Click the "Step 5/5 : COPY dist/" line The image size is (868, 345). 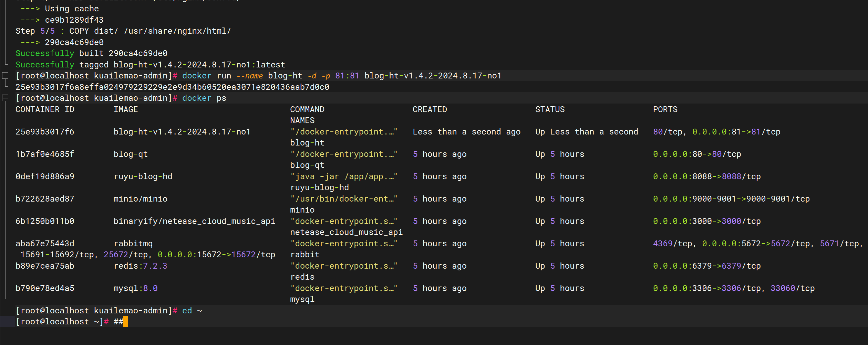click(x=123, y=31)
